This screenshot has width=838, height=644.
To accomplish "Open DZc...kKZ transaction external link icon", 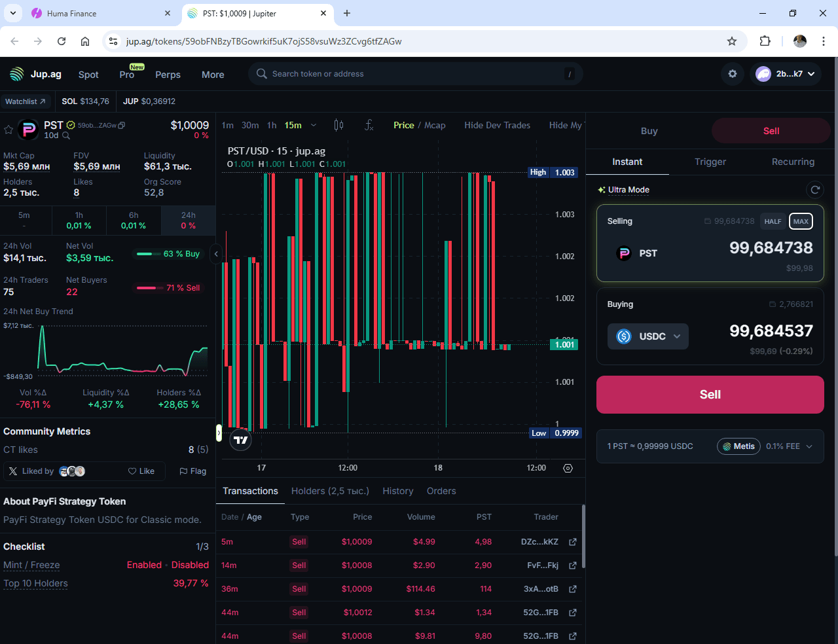I will pyautogui.click(x=573, y=542).
